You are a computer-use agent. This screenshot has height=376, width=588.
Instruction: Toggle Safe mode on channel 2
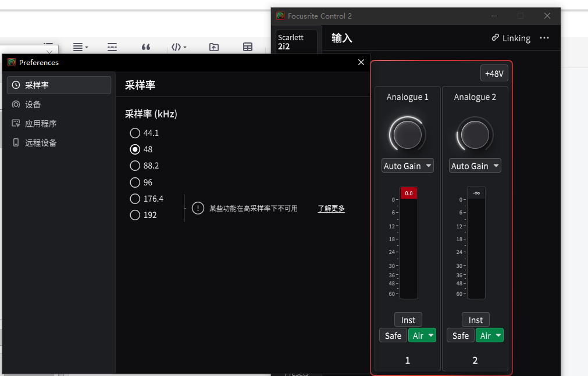(x=461, y=335)
